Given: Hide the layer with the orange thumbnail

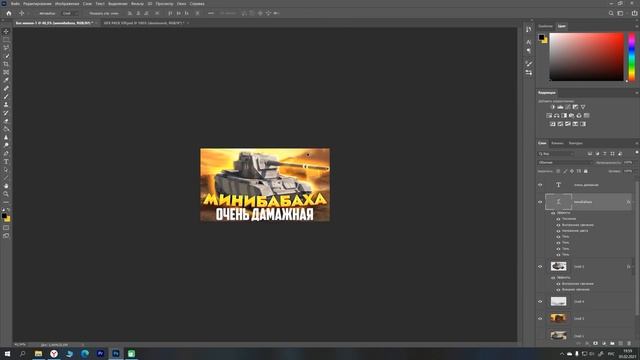Looking at the screenshot, I should click(540, 318).
